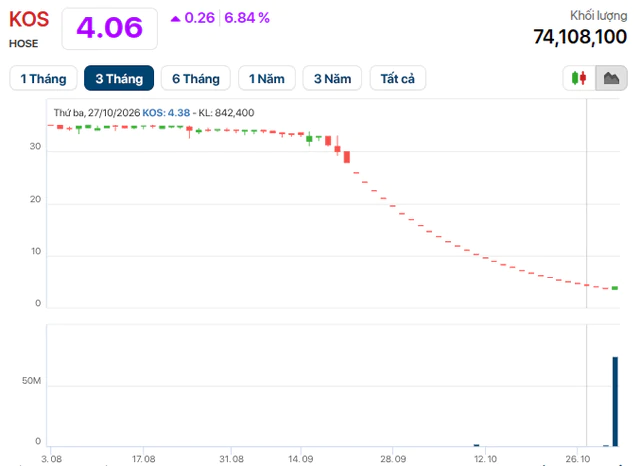The image size is (640, 466).
Task: Click the 6.84 % percentage change
Action: (x=247, y=18)
